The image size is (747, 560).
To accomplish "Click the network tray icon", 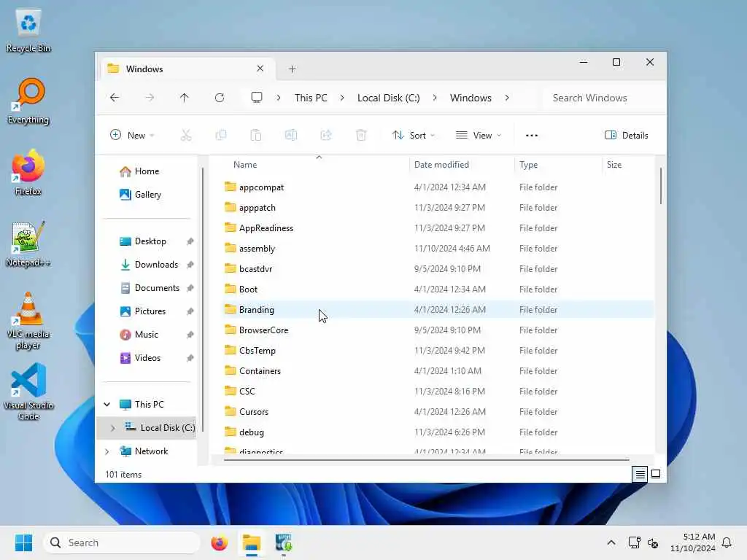I will [634, 542].
